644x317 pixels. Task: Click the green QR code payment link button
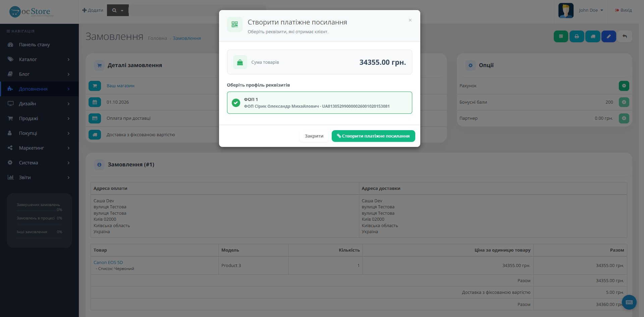coord(561,36)
